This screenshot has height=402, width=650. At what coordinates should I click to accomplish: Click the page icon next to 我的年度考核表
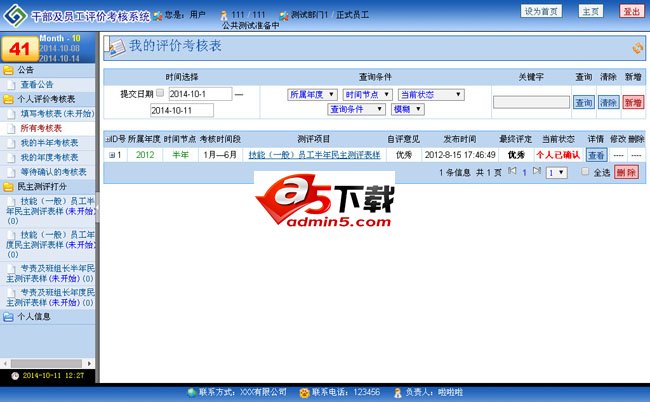pos(12,158)
